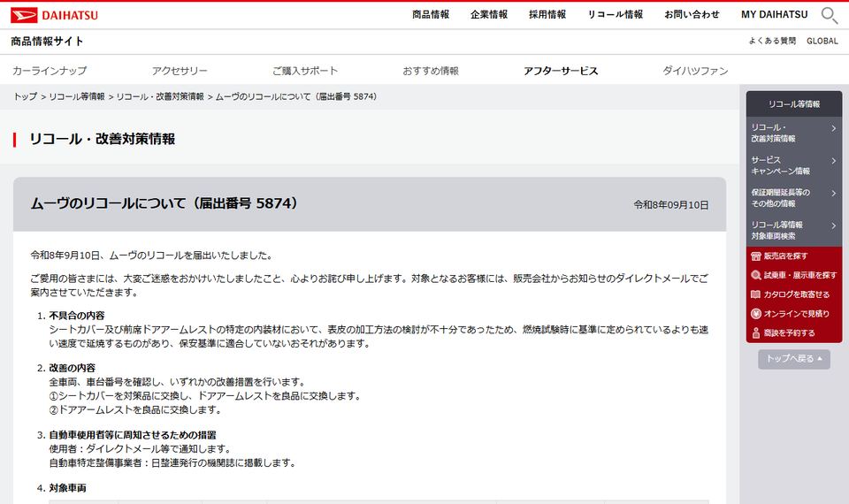Image resolution: width=849 pixels, height=504 pixels.
Task: Click the トップへ戻る button
Action: [x=794, y=359]
